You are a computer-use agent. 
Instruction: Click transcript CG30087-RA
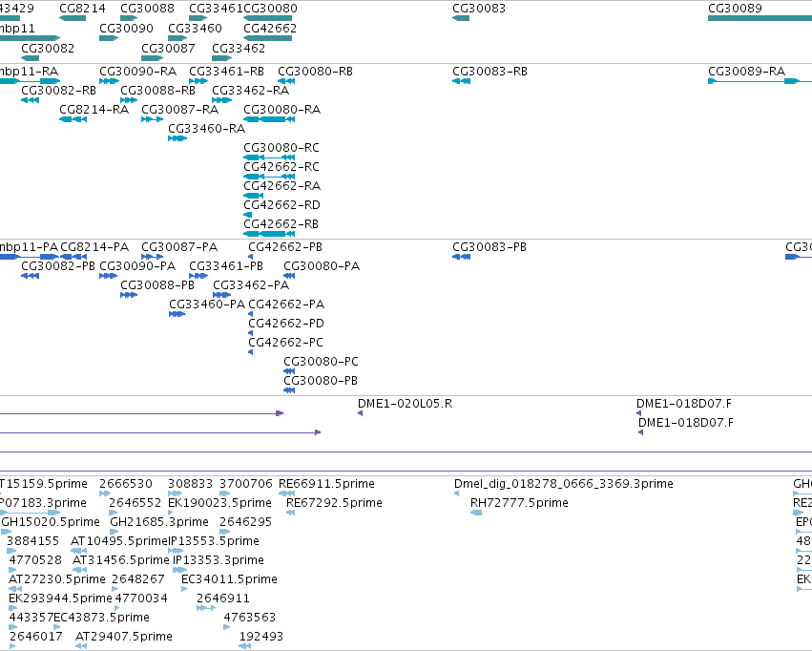click(179, 109)
